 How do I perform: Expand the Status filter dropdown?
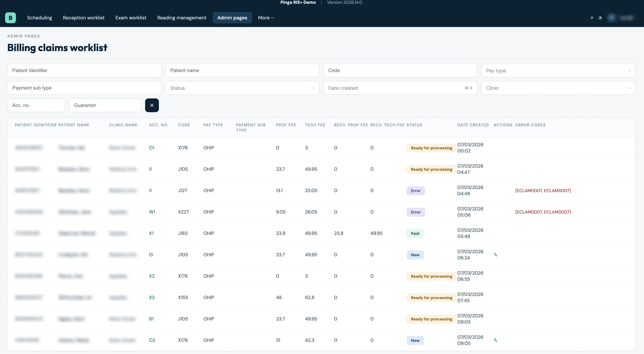[242, 88]
